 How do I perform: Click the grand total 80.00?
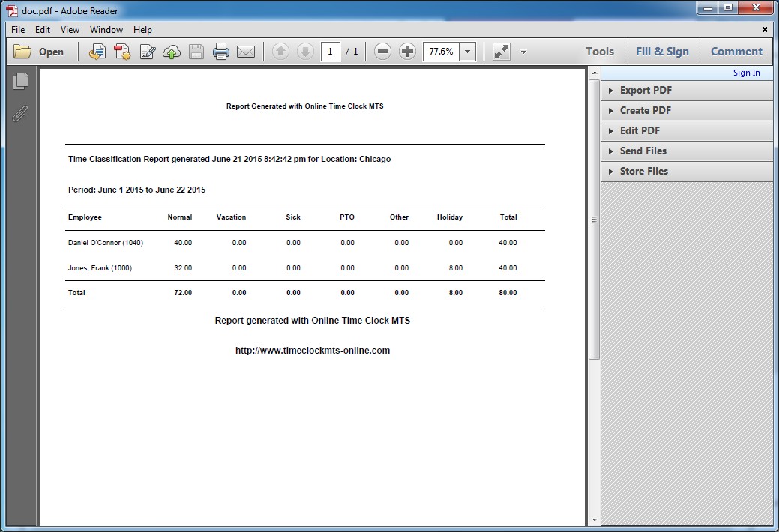click(508, 292)
